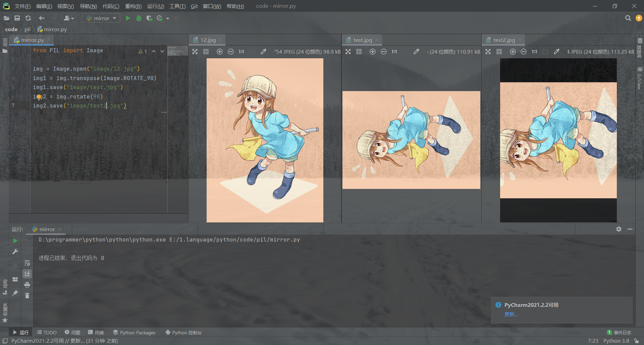Open the Python 3.8 interpreter selector
644x345 pixels.
coord(616,341)
